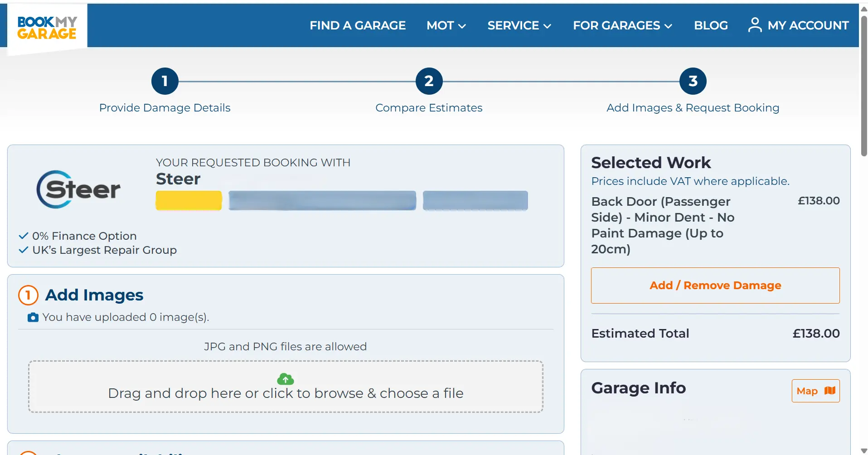Click the orange circled 1 next to Add Images
This screenshot has height=455, width=868.
[28, 295]
